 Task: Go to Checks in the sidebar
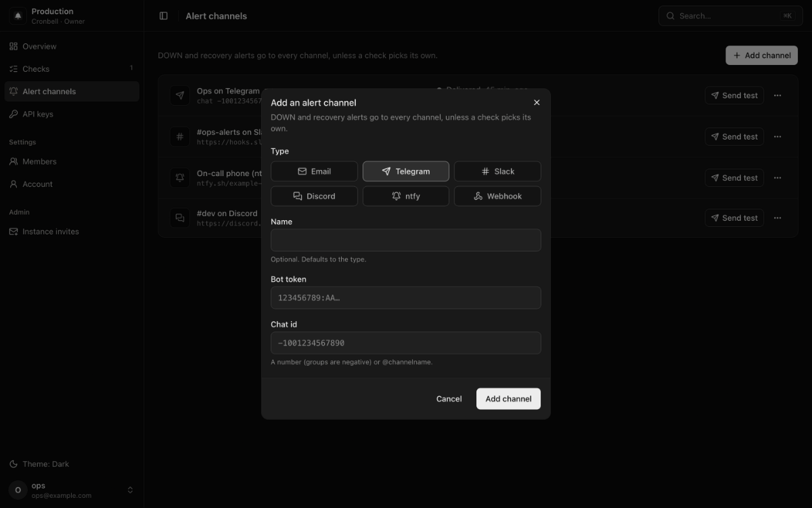point(72,68)
